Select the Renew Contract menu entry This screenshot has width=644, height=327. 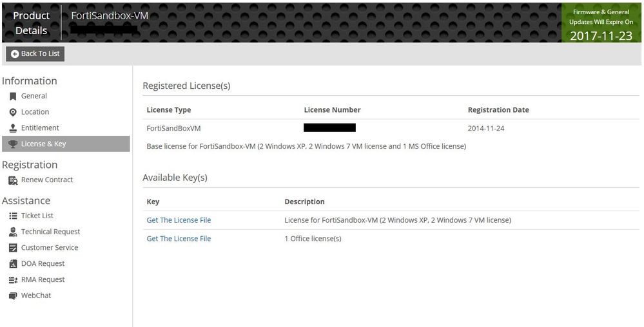click(47, 180)
